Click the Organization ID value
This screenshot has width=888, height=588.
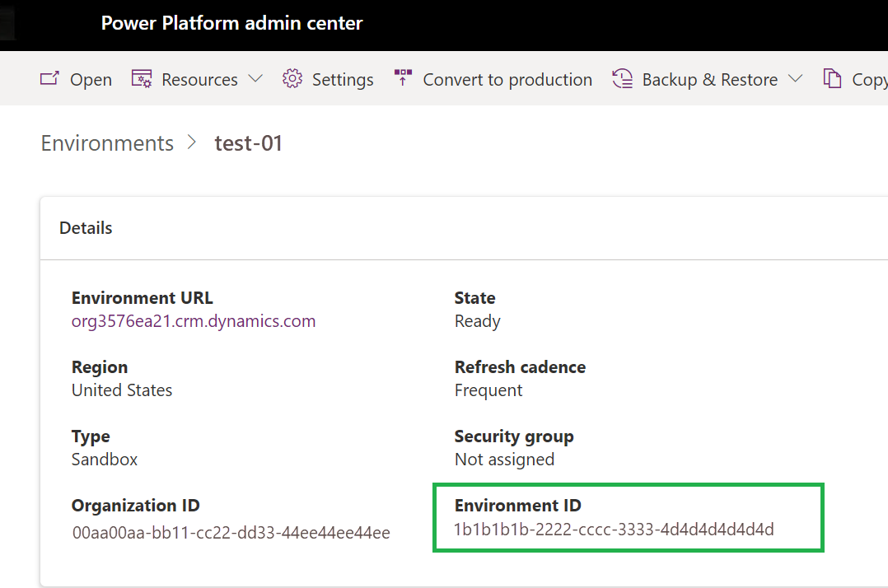(x=231, y=532)
